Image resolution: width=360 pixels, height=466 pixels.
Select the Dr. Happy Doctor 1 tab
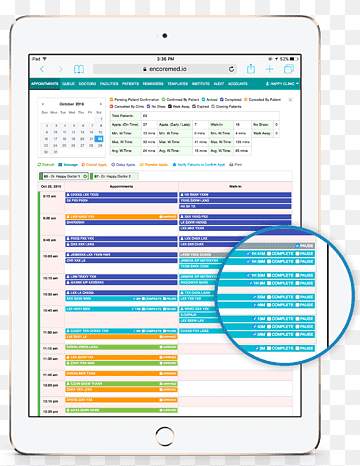pyautogui.click(x=63, y=176)
